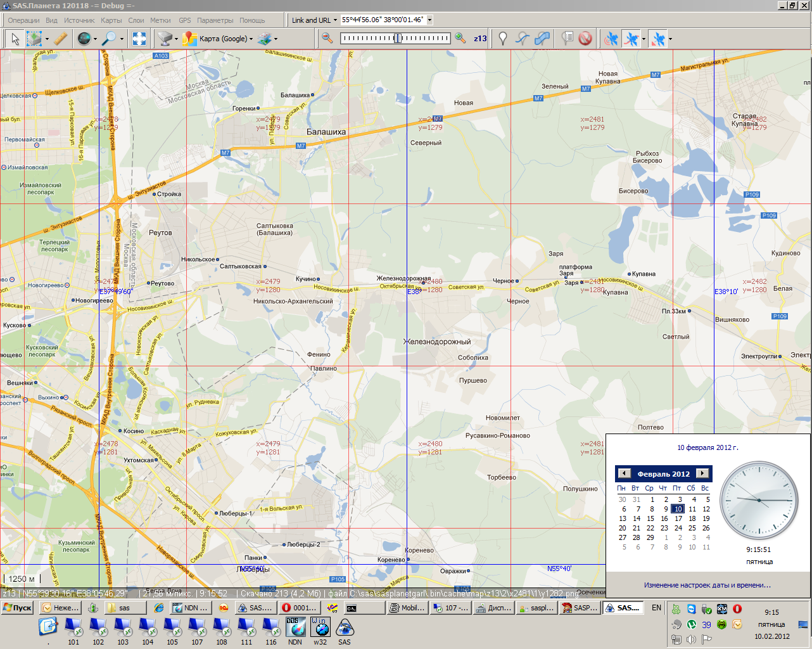
Task: Click the date and time settings link
Action: click(707, 585)
